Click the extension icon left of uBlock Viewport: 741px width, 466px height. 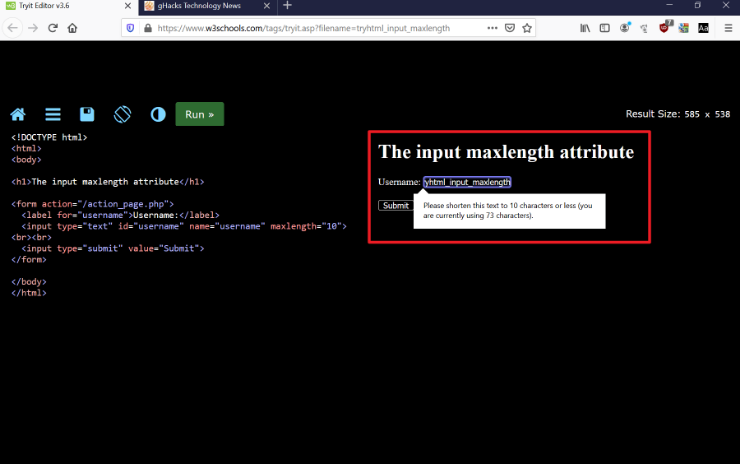[x=644, y=28]
